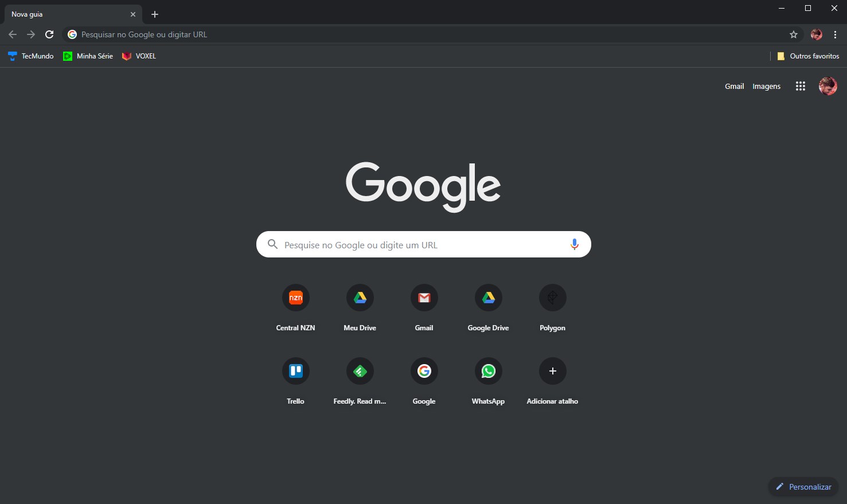Open the TecMundo bookmark

tap(31, 56)
